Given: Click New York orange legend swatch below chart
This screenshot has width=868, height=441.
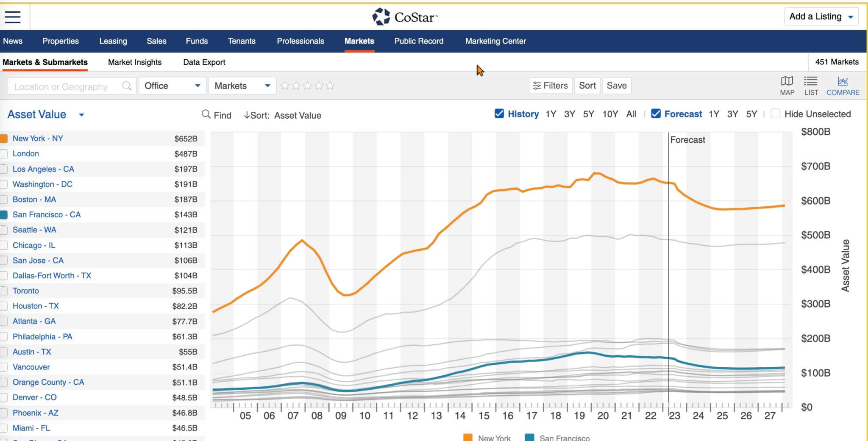Looking at the screenshot, I should (x=468, y=438).
